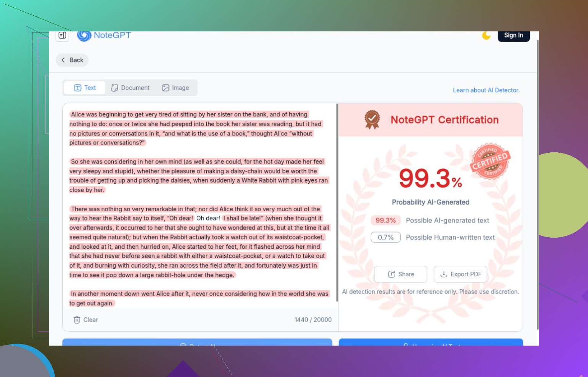Click the 0.7% human-written badge
588x377 pixels.
385,237
